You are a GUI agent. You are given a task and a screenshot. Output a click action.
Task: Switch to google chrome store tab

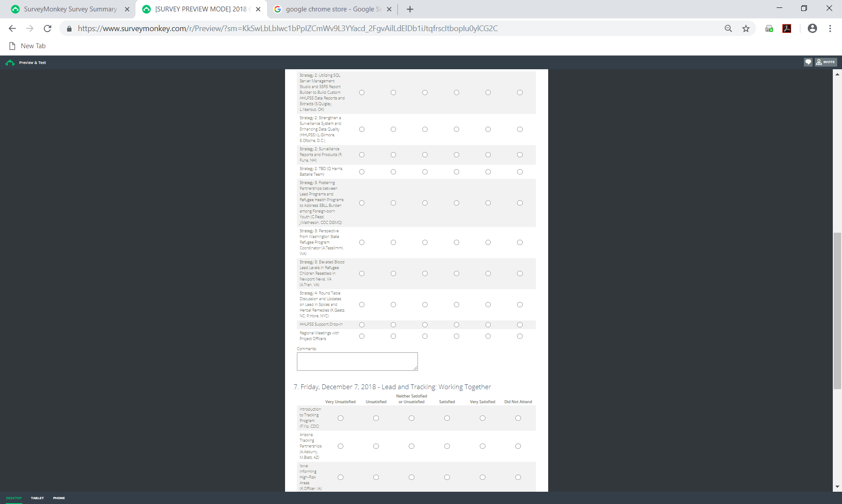point(333,9)
